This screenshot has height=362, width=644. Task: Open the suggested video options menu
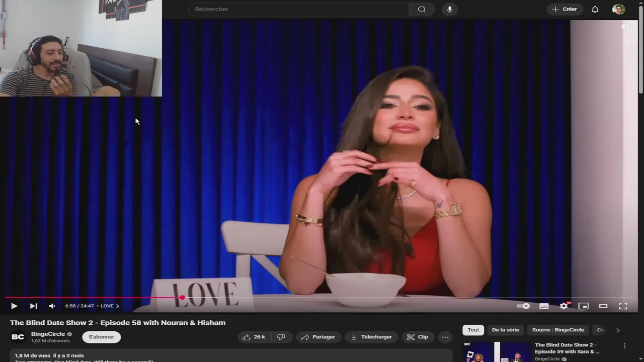[x=624, y=346]
